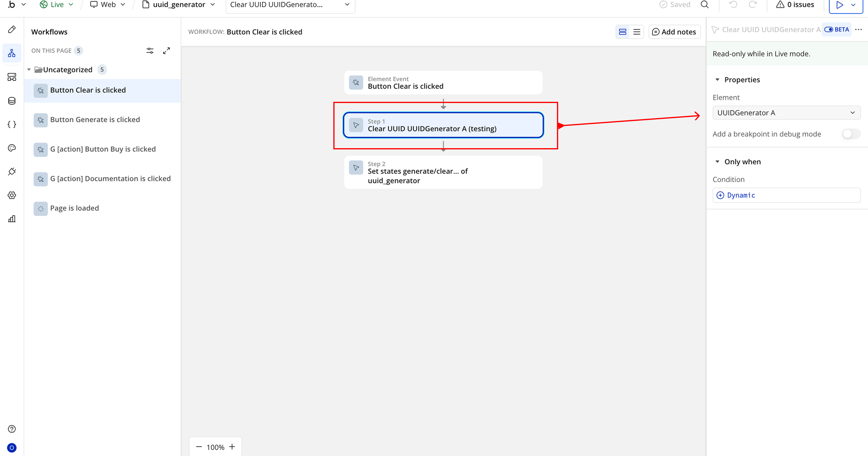
Task: Open the Settings gear icon in sidebar
Action: point(12,195)
